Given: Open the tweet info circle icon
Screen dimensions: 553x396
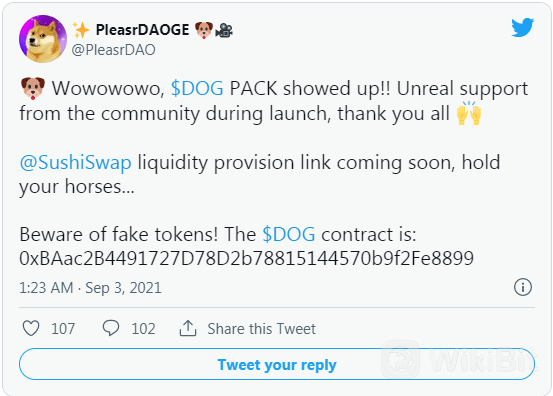Looking at the screenshot, I should [523, 287].
